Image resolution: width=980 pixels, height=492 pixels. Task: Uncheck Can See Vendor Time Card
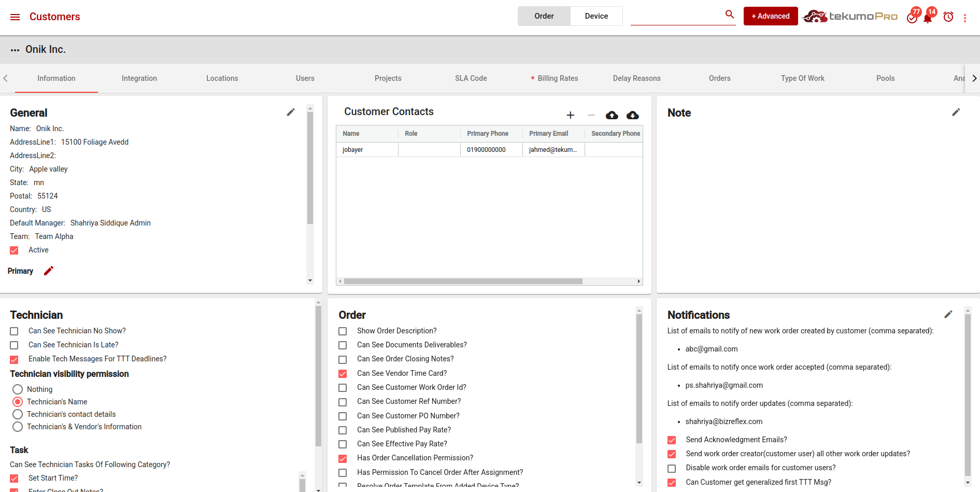click(343, 374)
